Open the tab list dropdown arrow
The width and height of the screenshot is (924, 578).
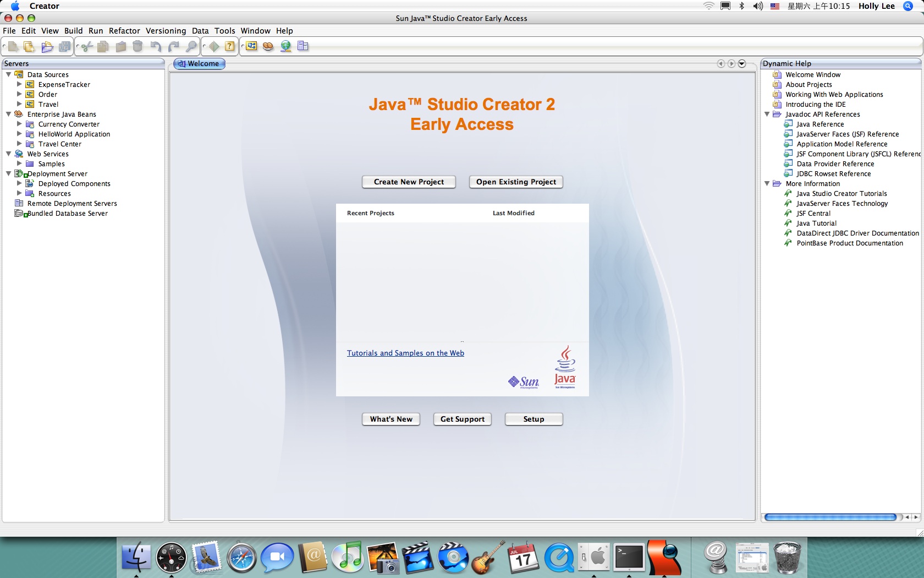coord(741,64)
